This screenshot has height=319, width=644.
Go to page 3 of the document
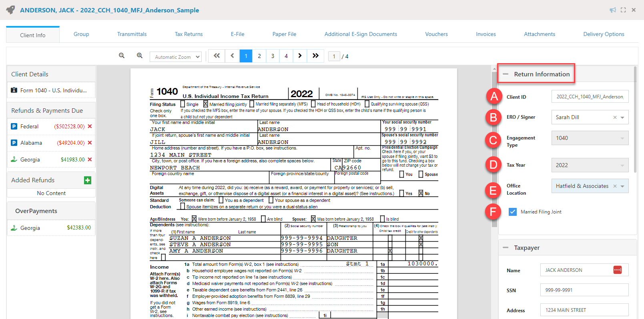tap(273, 56)
